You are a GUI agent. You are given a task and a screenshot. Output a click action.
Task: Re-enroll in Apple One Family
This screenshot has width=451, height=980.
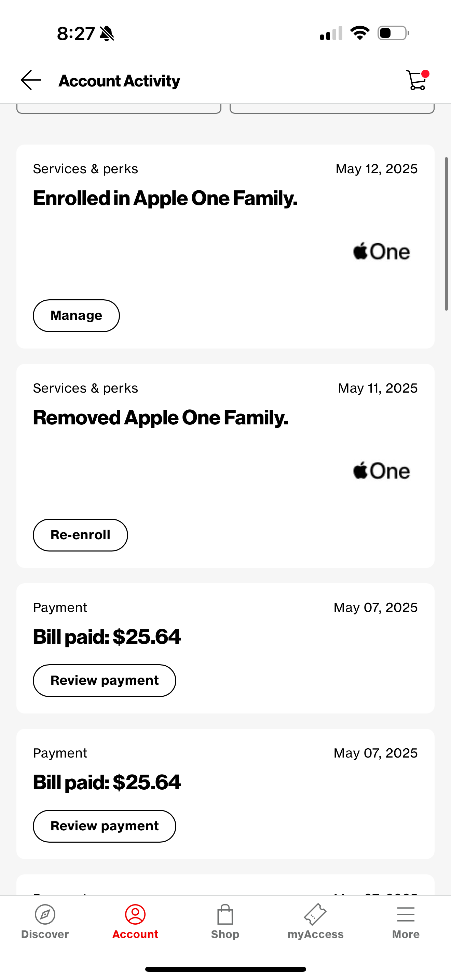[80, 535]
